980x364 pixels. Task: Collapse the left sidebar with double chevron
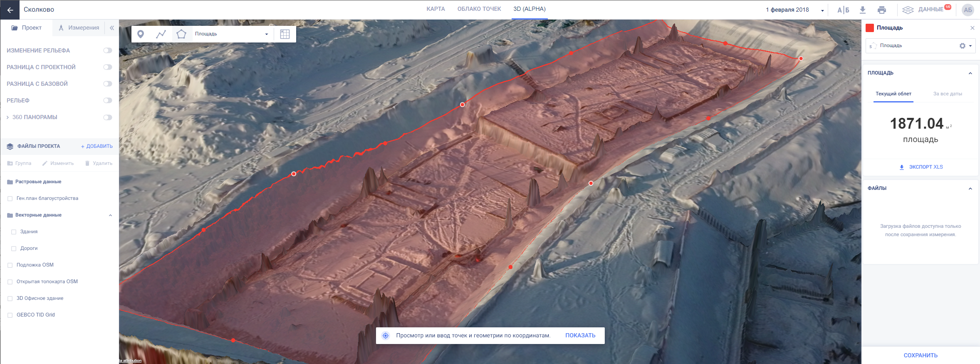tap(112, 28)
